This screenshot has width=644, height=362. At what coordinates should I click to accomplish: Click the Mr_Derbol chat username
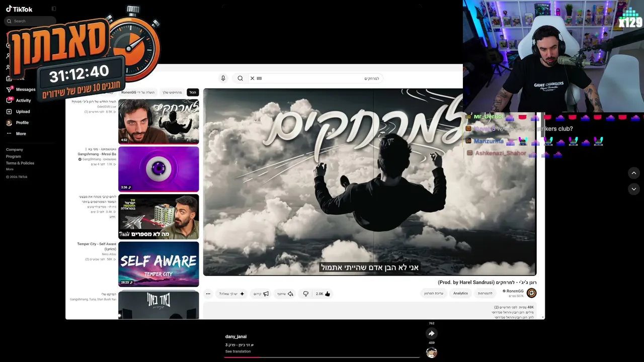coord(488,117)
